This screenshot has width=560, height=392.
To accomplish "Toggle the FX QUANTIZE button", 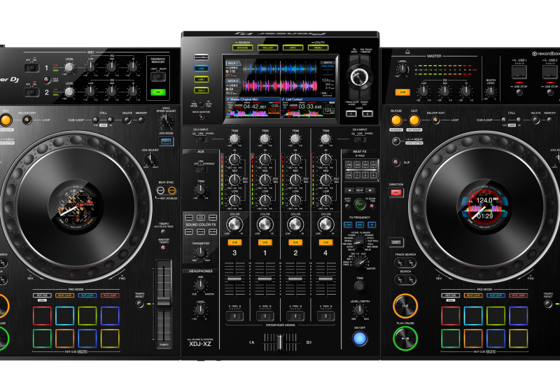I will (372, 206).
